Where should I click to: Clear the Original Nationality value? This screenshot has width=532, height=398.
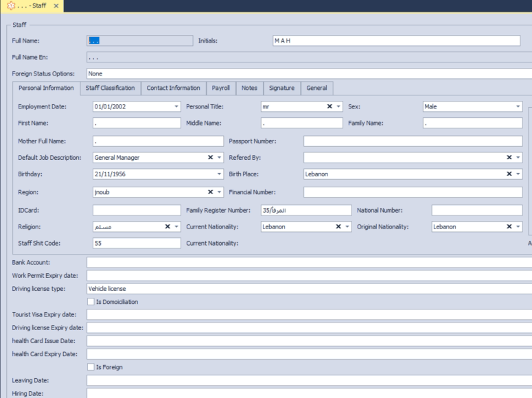[x=509, y=226]
